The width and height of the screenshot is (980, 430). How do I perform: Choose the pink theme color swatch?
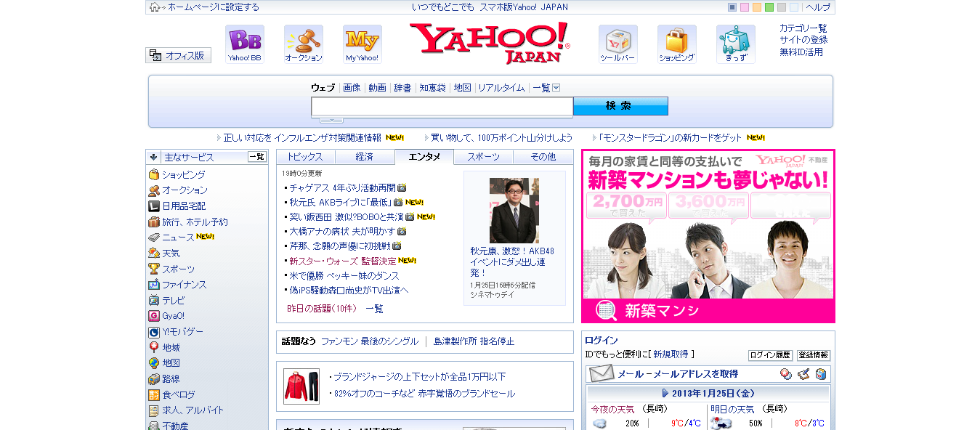pos(745,7)
